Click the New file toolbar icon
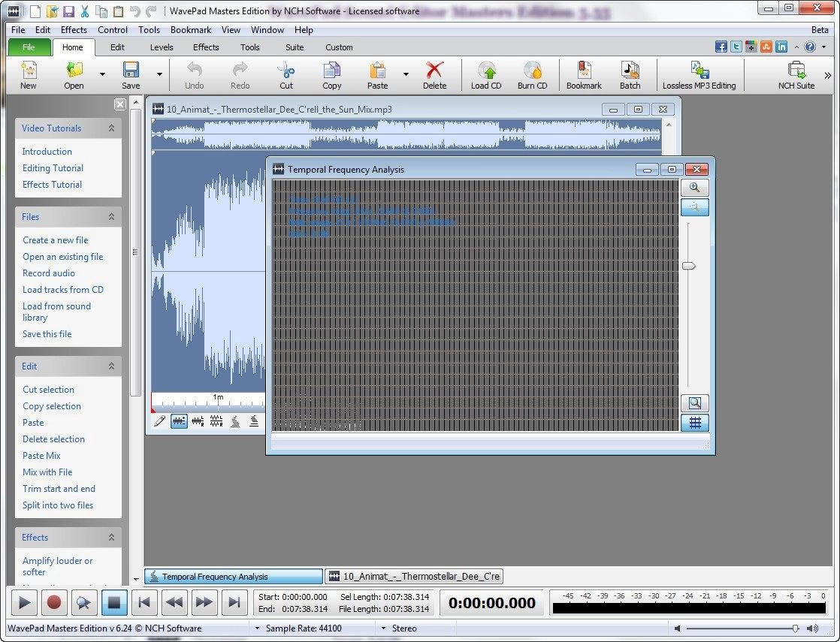 tap(29, 75)
